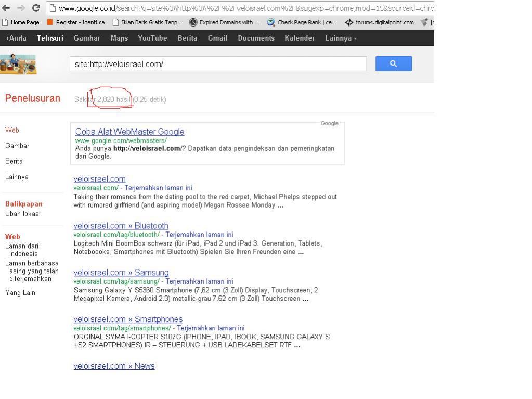The height and width of the screenshot is (399, 532).
Task: Open the Iklan Baris Gratis bookmark
Action: point(148,22)
